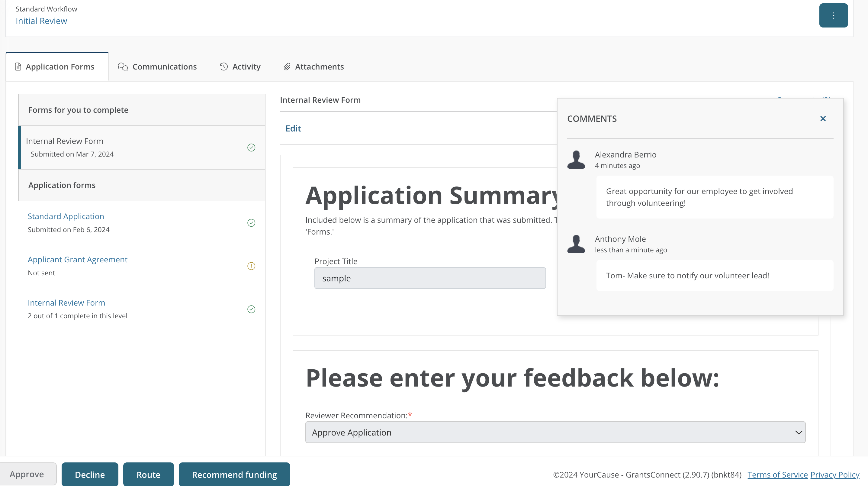Click the document icon on Application Forms tab
Image resolution: width=868 pixels, height=486 pixels.
(18, 66)
